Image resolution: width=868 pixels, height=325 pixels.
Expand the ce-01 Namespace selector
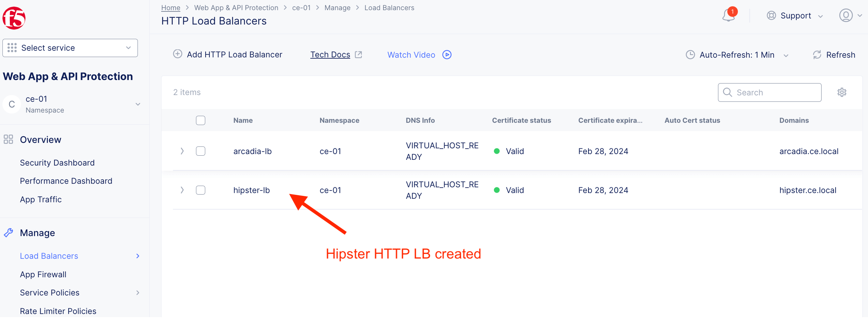[138, 104]
